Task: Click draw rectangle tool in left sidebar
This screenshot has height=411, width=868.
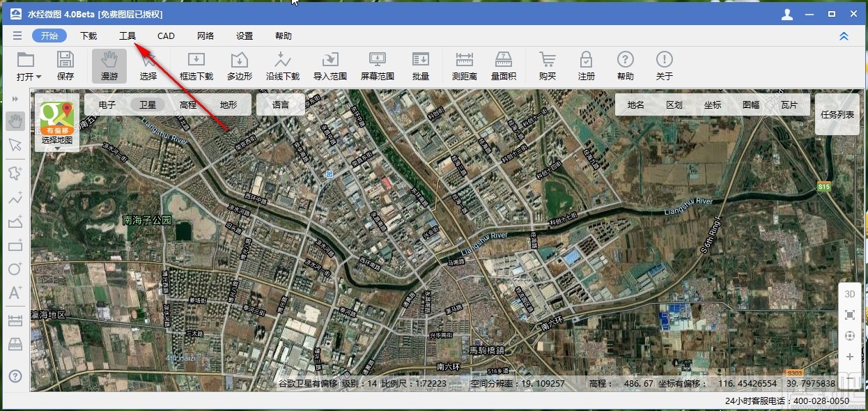Action: tap(15, 245)
